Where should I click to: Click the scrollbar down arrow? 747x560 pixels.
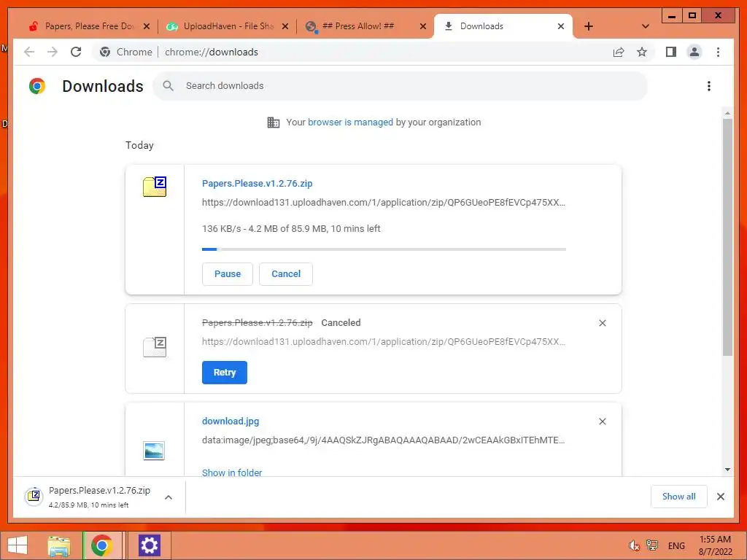click(727, 470)
